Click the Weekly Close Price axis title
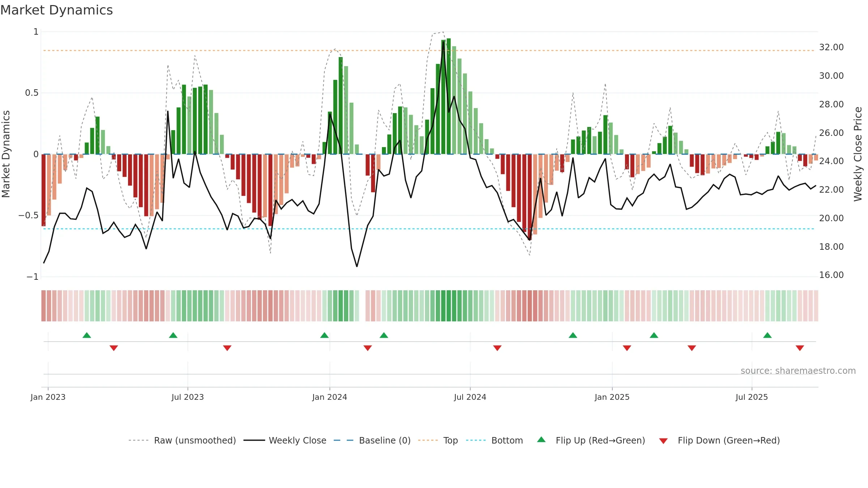The width and height of the screenshot is (868, 488). [x=858, y=154]
